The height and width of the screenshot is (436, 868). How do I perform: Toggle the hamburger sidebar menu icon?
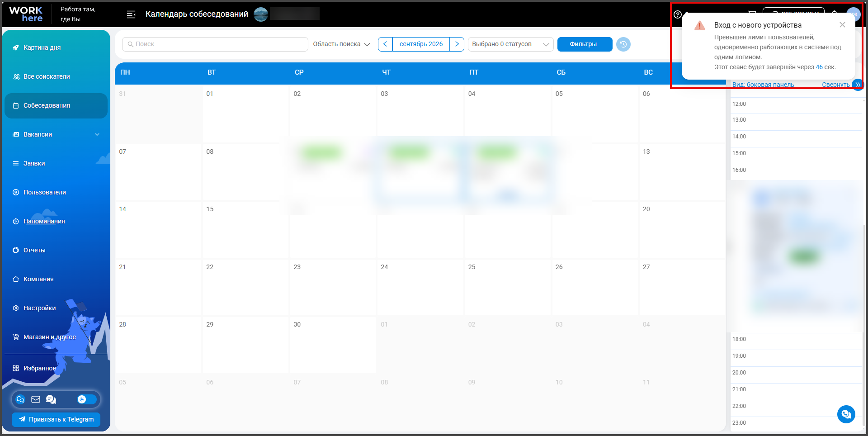click(x=131, y=14)
